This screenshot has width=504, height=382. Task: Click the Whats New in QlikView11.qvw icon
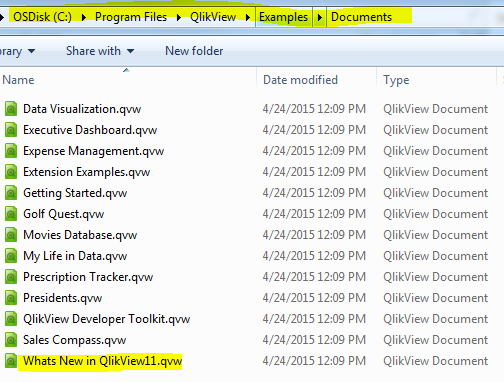coord(11,361)
